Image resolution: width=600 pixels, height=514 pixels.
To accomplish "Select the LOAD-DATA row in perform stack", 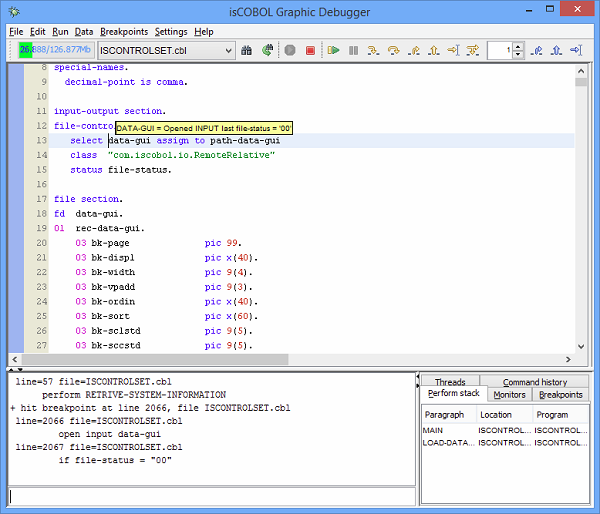I will tap(447, 442).
